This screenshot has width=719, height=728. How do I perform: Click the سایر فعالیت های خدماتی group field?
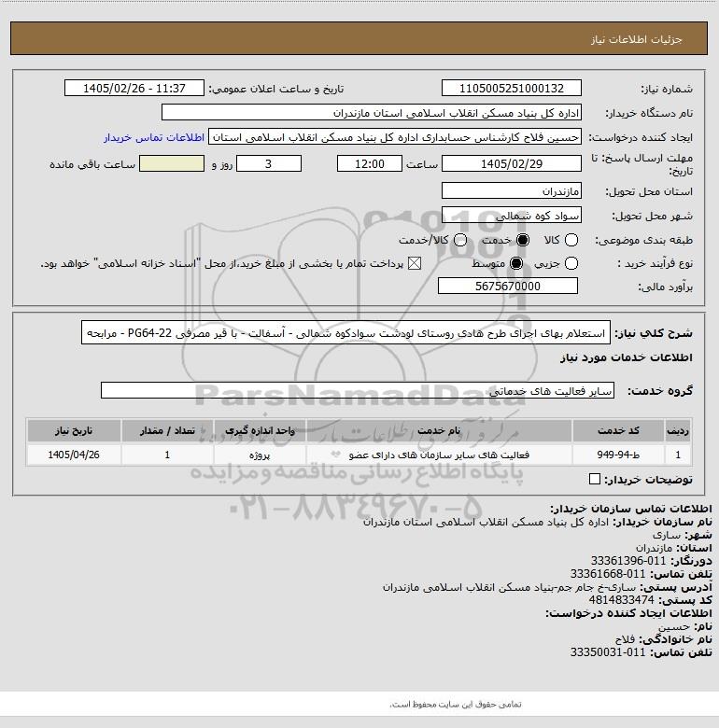[358, 390]
